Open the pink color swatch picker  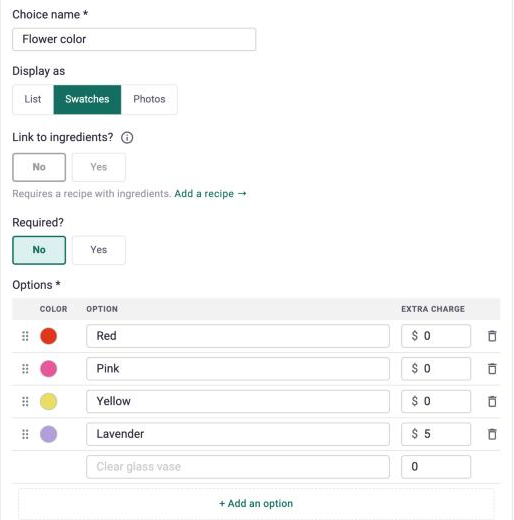coord(48,369)
